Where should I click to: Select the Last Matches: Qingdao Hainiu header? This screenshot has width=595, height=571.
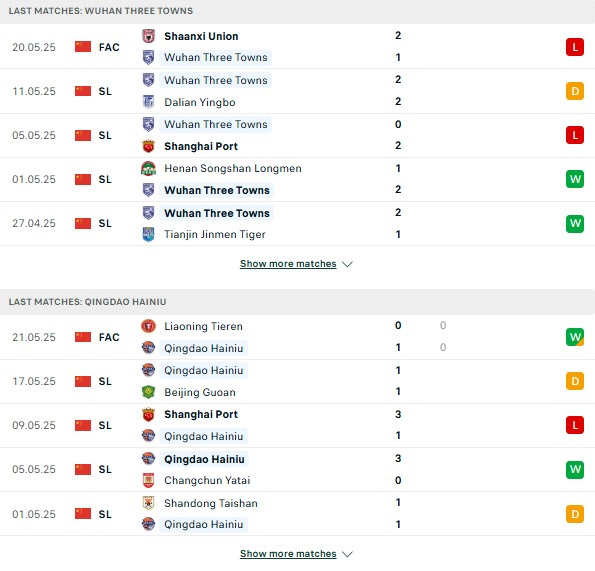(87, 302)
